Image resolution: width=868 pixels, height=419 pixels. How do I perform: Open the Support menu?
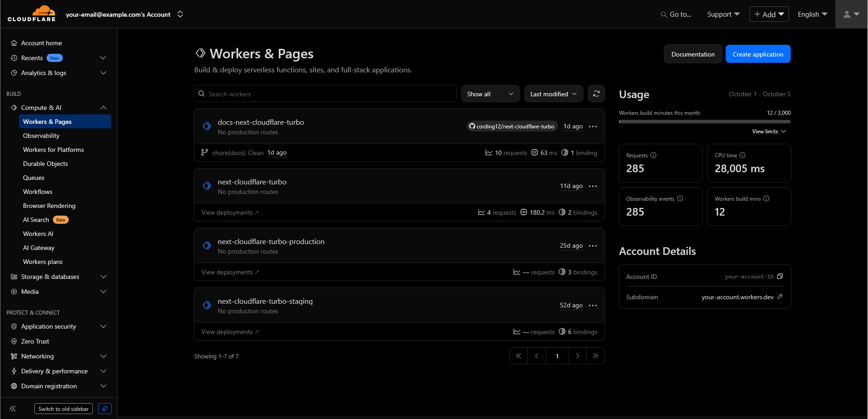[723, 14]
